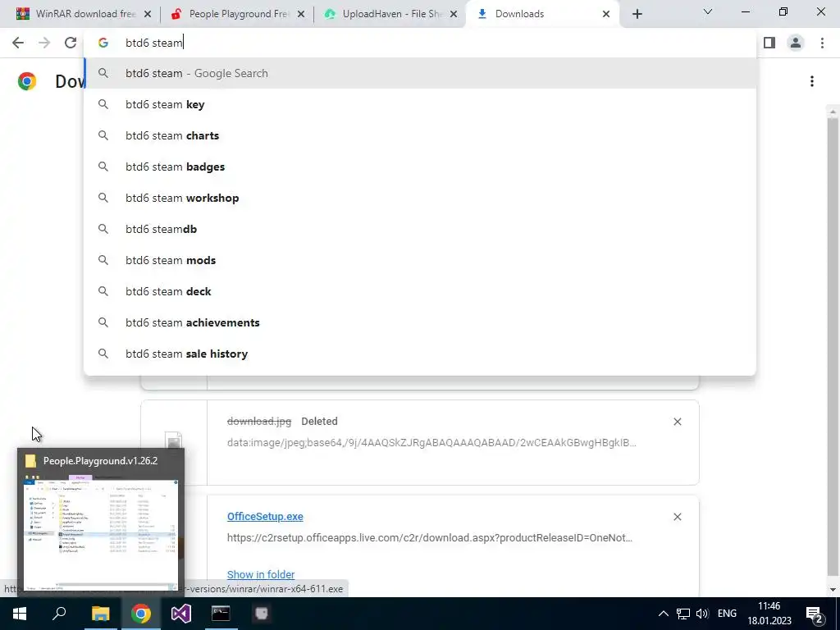Go back to the previous page
The image size is (840, 630).
(x=18, y=43)
